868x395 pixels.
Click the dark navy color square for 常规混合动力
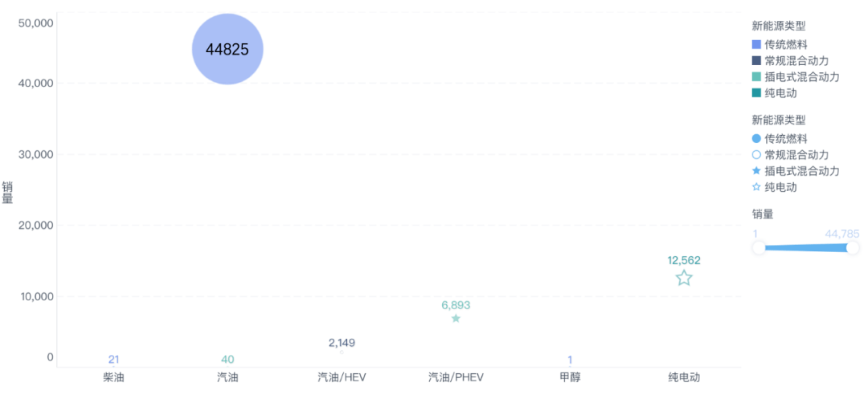coord(756,61)
